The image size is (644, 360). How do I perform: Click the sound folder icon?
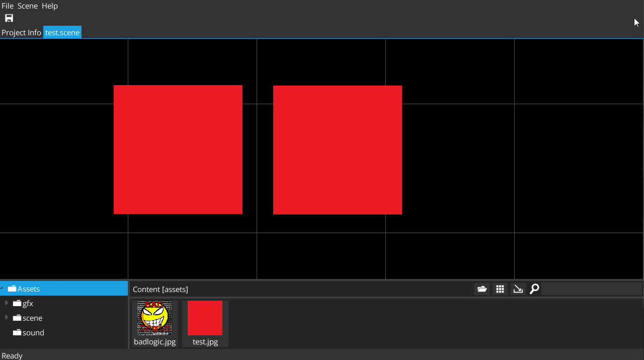pos(17,332)
